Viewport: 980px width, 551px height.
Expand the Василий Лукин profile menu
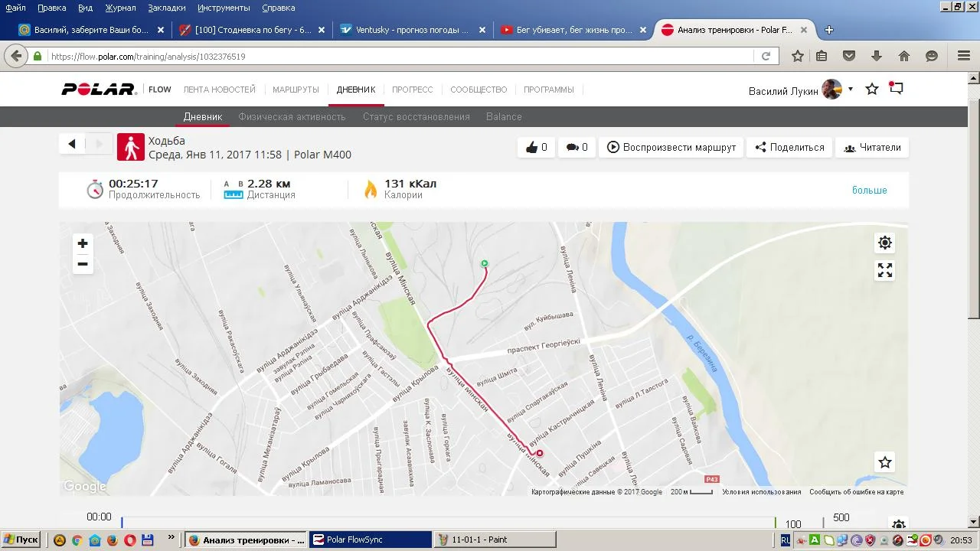coord(850,90)
